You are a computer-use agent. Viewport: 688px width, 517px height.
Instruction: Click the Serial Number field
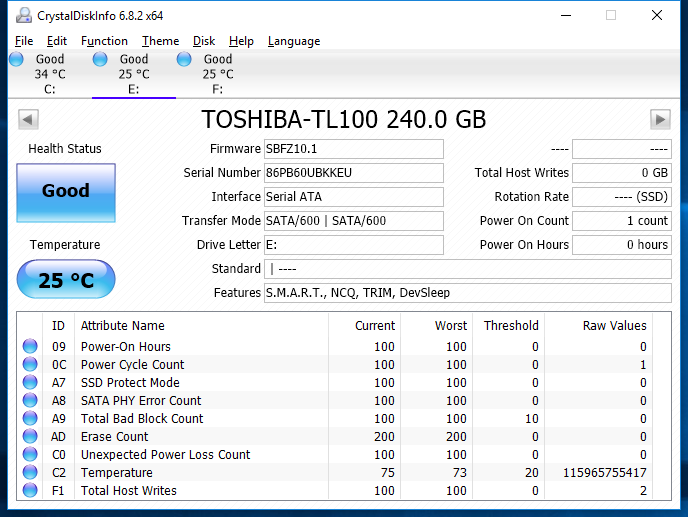click(x=353, y=173)
